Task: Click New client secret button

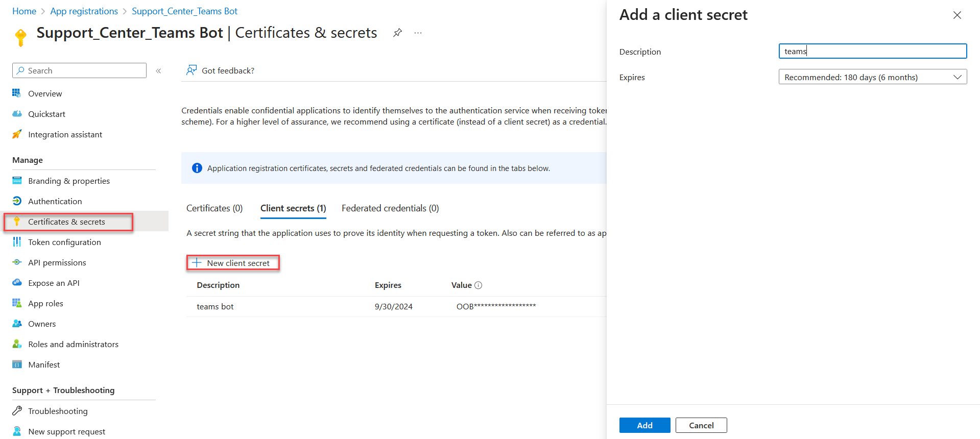Action: tap(233, 263)
